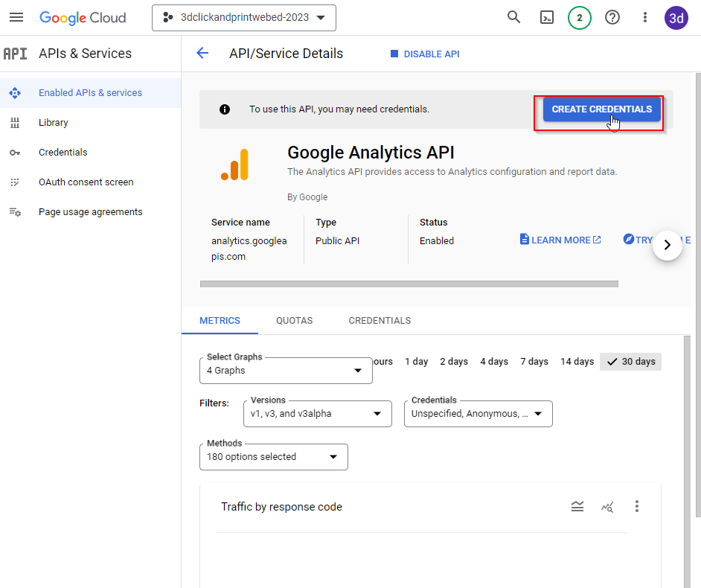This screenshot has width=701, height=588.
Task: Open Traffic chart's more options menu
Action: click(x=636, y=506)
